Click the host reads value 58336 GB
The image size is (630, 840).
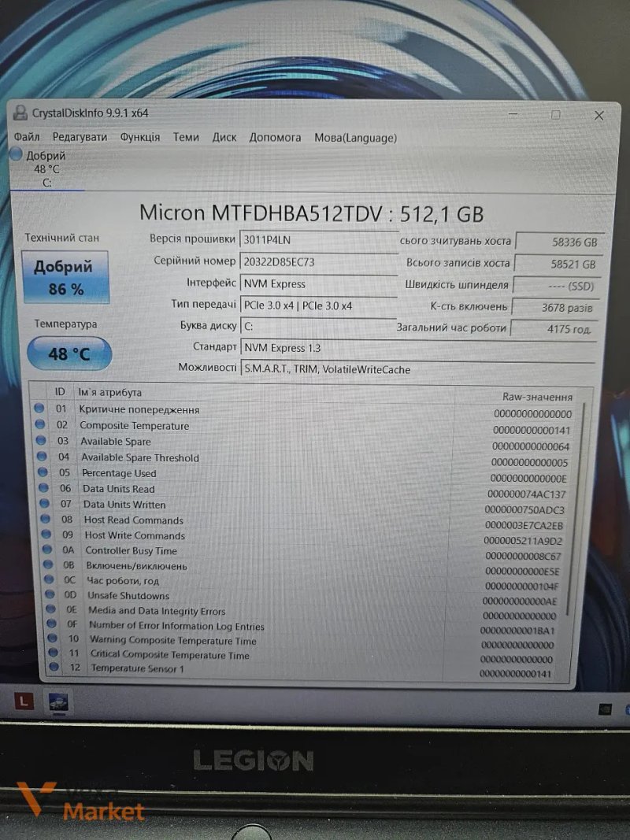click(x=559, y=242)
